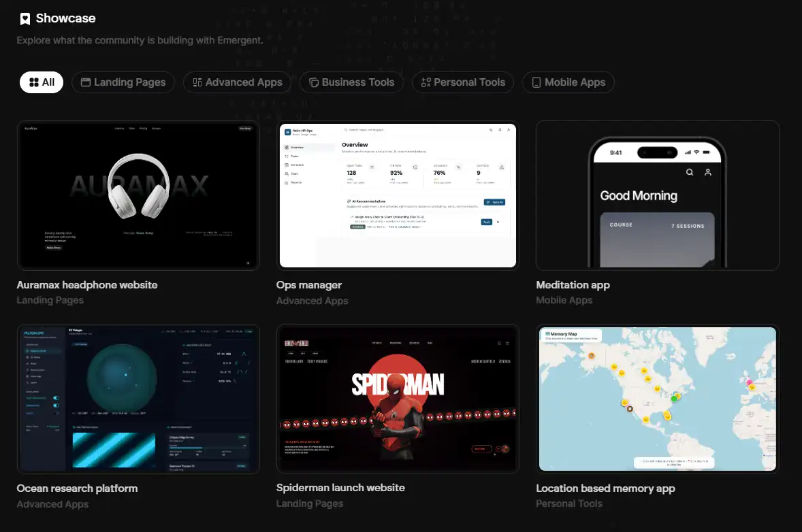The image size is (802, 532).
Task: Click the Business Tools filter icon
Action: 314,82
